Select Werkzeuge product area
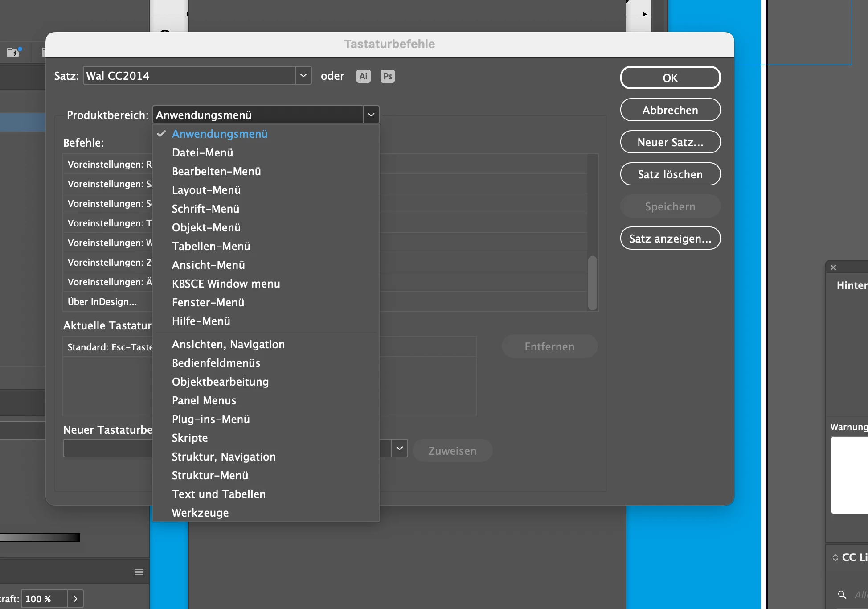The height and width of the screenshot is (609, 868). coord(200,513)
